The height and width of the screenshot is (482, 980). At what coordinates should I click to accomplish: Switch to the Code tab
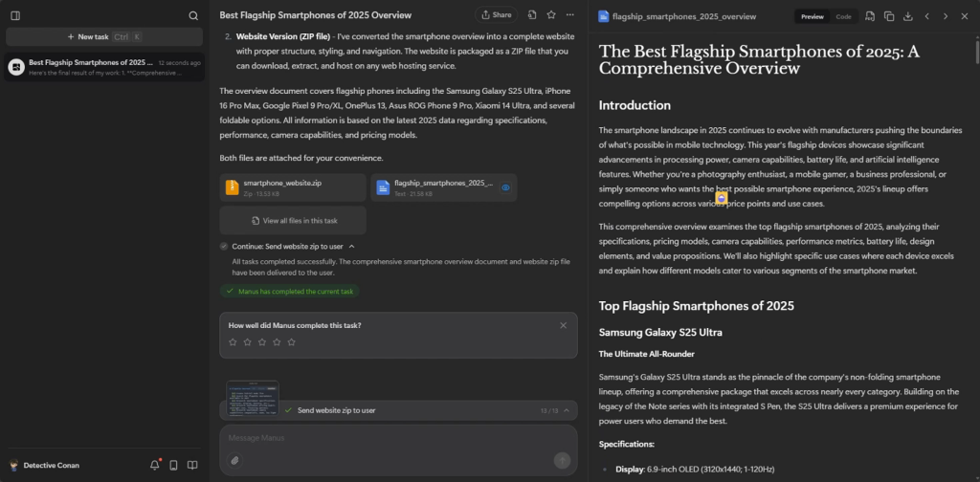(844, 17)
